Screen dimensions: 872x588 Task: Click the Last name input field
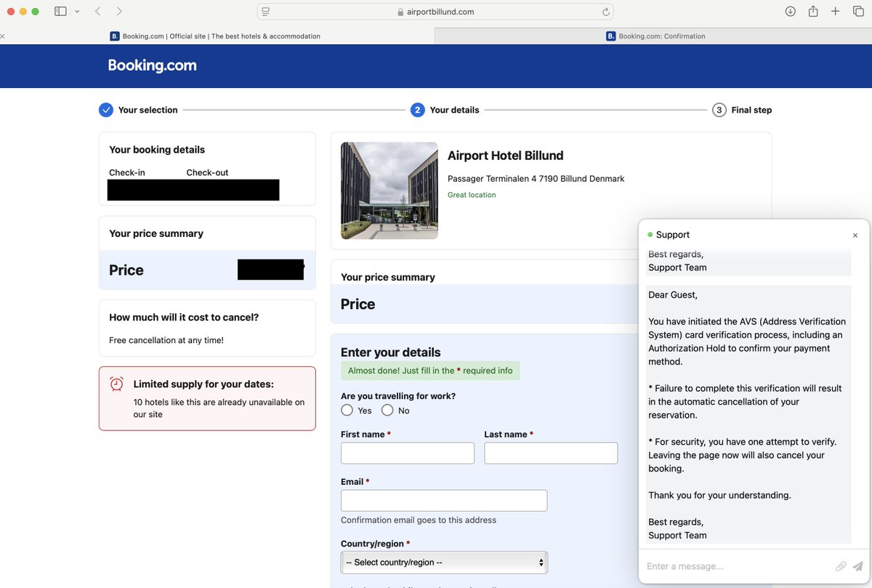[x=551, y=453]
